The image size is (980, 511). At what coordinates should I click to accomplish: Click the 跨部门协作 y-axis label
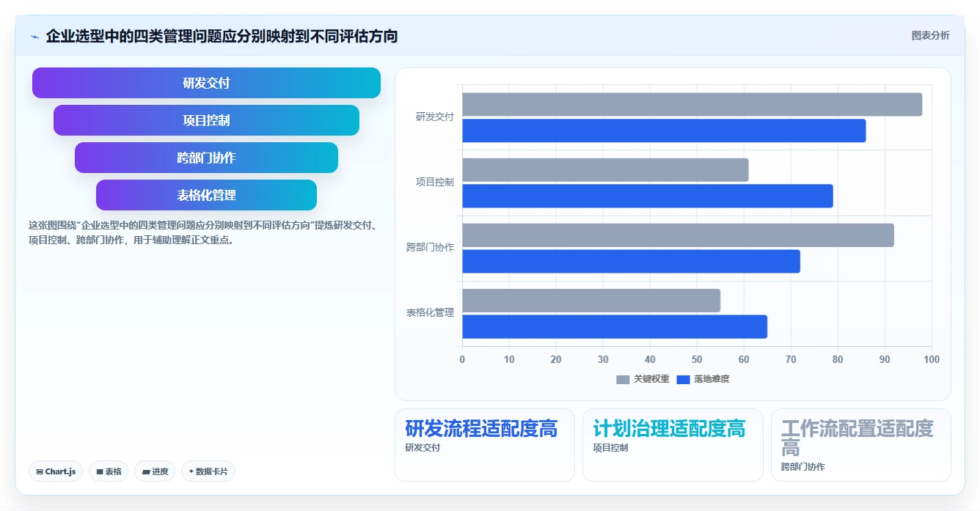pos(431,247)
